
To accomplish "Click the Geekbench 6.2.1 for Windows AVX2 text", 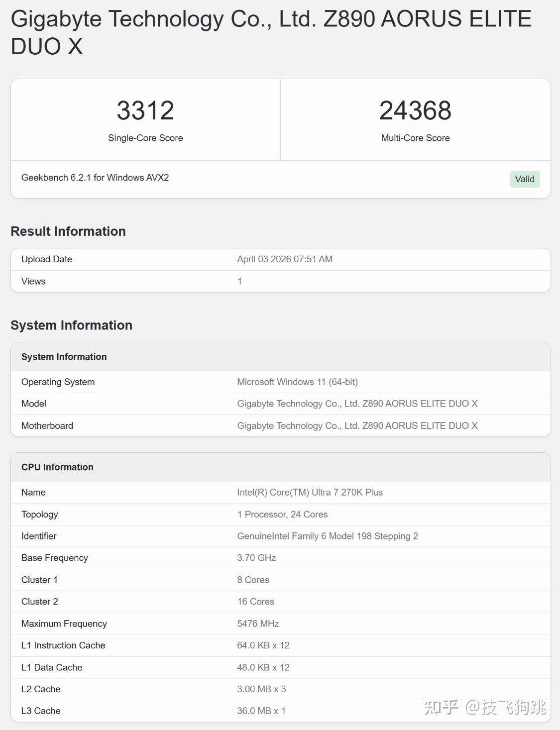I will tap(95, 178).
